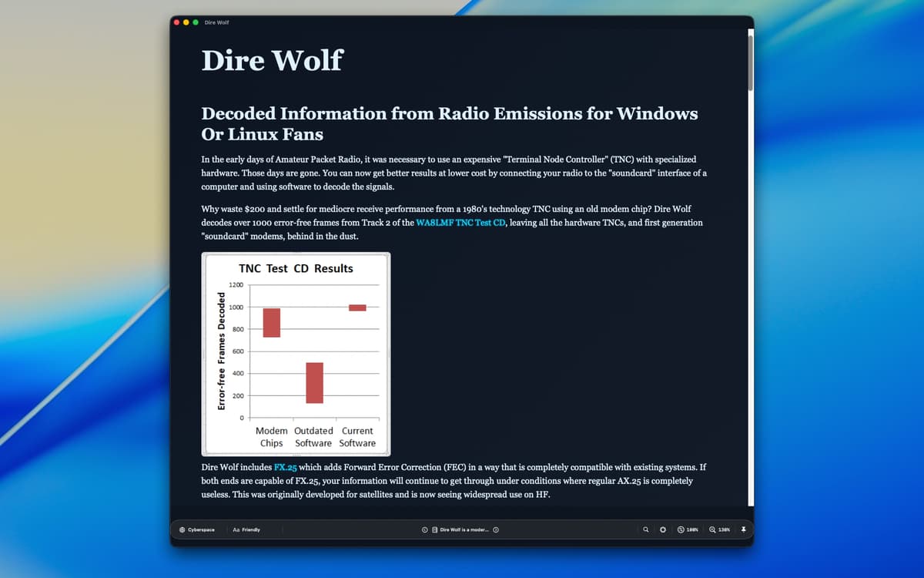Open search with the magnifier icon
Screen dimensions: 924x578
tap(646, 530)
